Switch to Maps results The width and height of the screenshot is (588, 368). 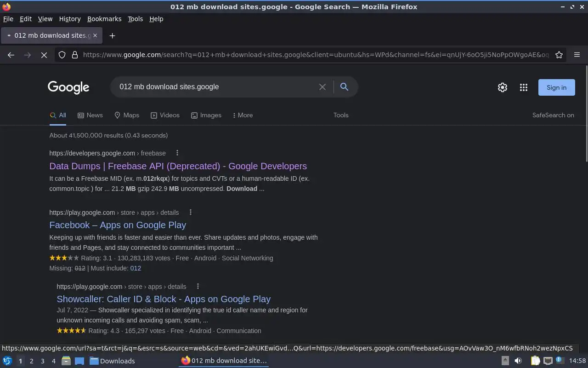click(x=127, y=115)
